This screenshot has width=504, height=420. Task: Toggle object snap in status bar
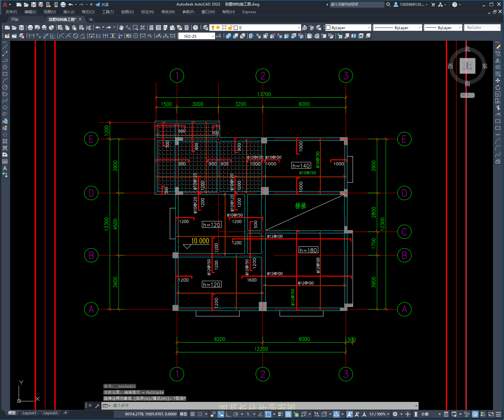click(x=268, y=414)
